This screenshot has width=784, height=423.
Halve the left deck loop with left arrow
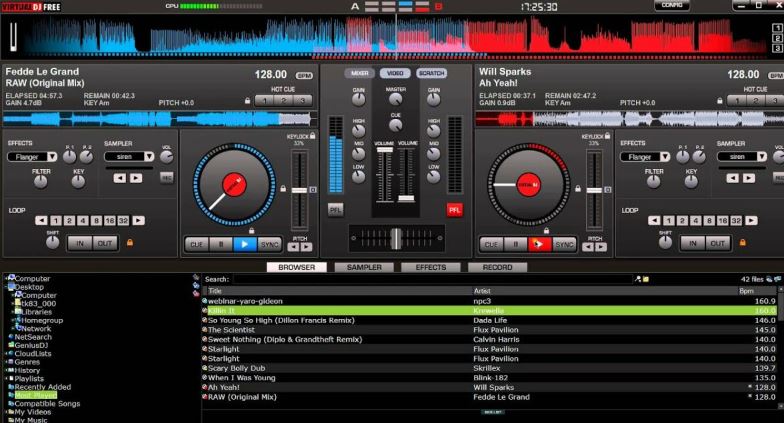click(x=42, y=220)
